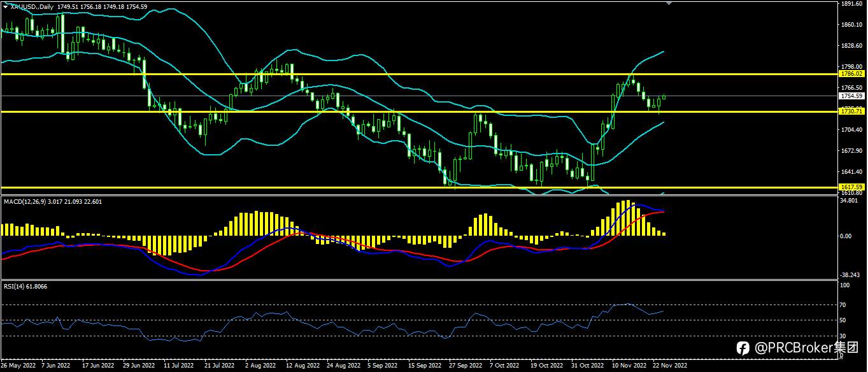Click the MACD scale value -38.243
868x372 pixels.
click(850, 275)
